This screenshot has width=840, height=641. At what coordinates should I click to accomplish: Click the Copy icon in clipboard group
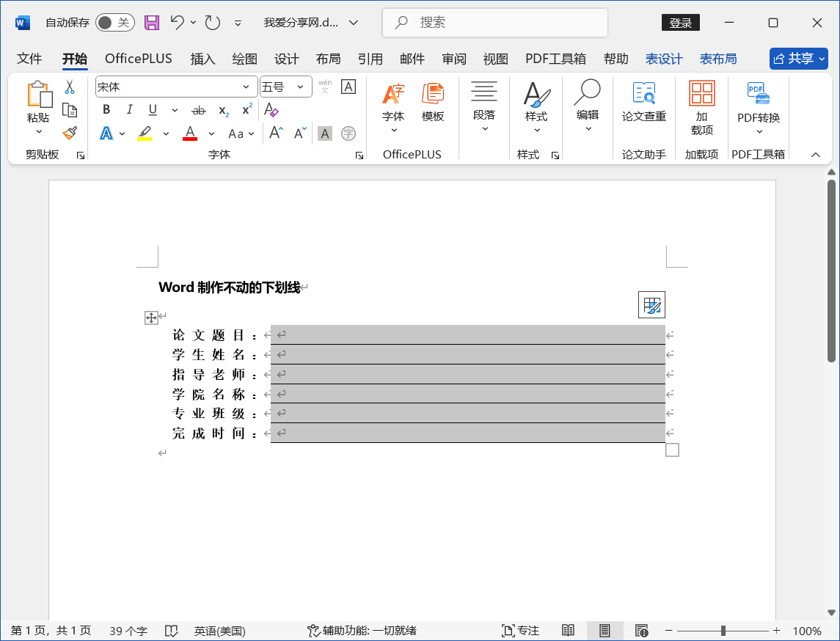click(70, 110)
